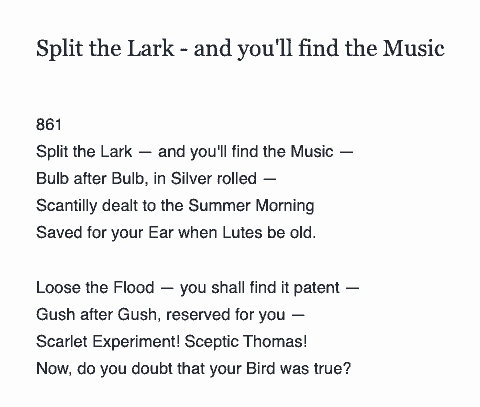This screenshot has height=407, width=480.
Task: Click the line 'Gush after Gush, reserved for you'
Action: pyautogui.click(x=170, y=314)
